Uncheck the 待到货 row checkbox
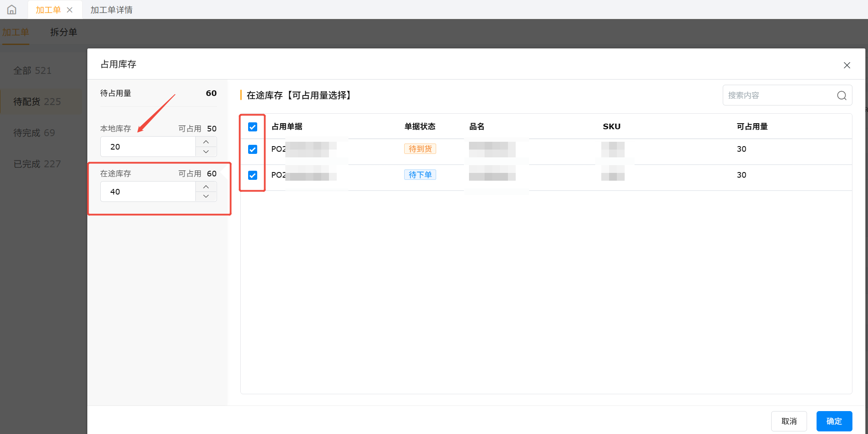Image resolution: width=868 pixels, height=434 pixels. coord(253,149)
